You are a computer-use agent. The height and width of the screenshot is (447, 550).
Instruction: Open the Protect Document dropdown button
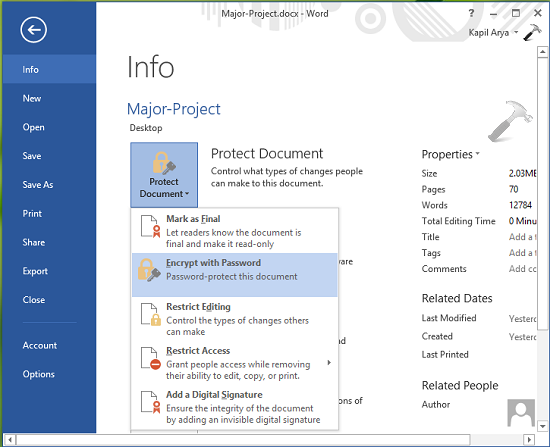point(164,175)
